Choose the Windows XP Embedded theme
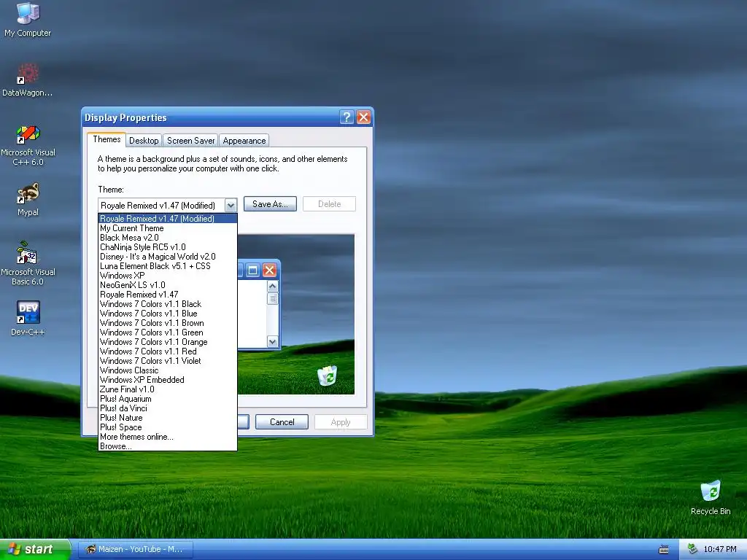Screen dimensions: 747x560 (168, 380)
